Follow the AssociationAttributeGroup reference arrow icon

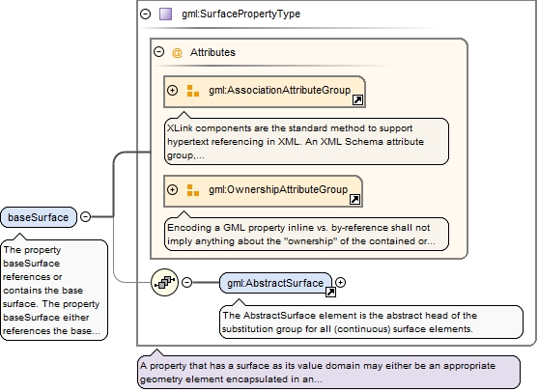click(x=358, y=99)
